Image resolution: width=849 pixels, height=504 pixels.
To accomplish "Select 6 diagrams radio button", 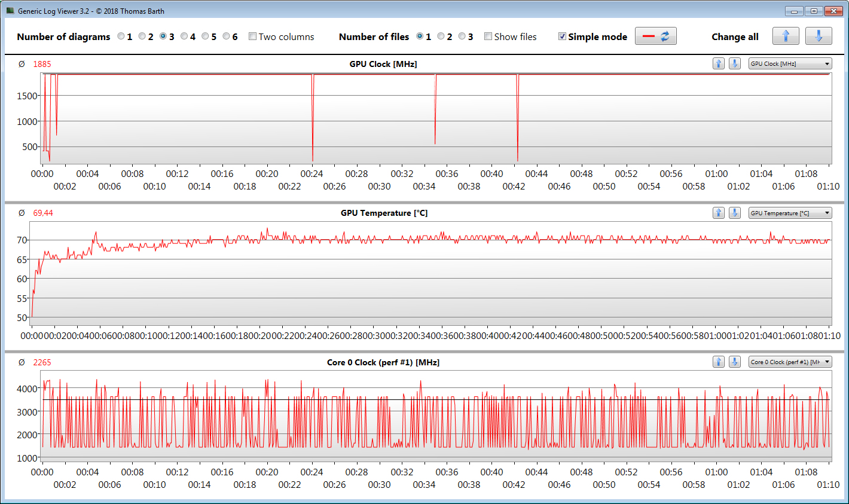I will click(x=226, y=36).
